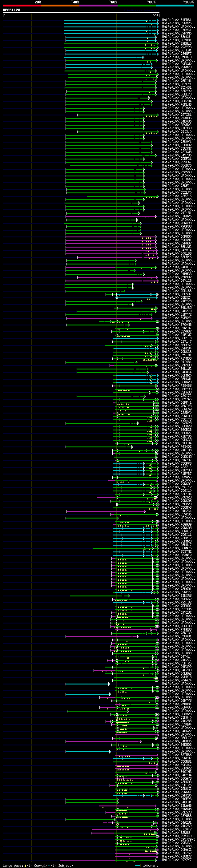This screenshot has height=868, width=197.
Task: Select label UniRef100_B3RY90
Action: (177, 91)
